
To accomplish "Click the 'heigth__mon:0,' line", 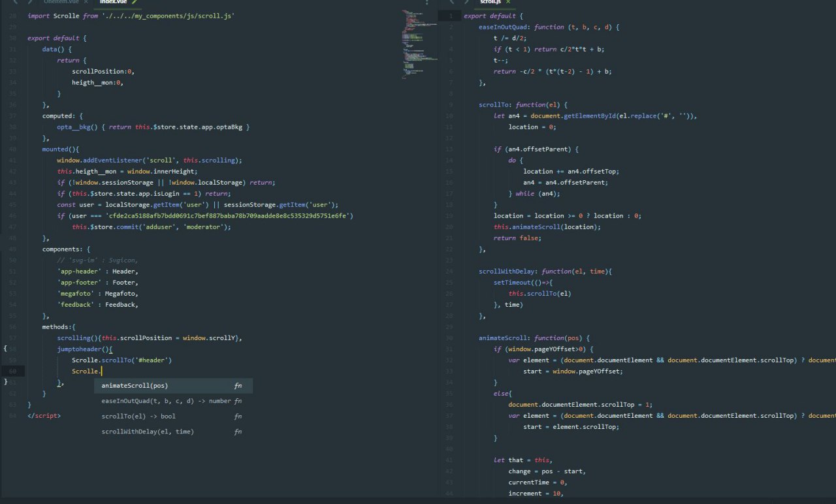I will 98,82.
